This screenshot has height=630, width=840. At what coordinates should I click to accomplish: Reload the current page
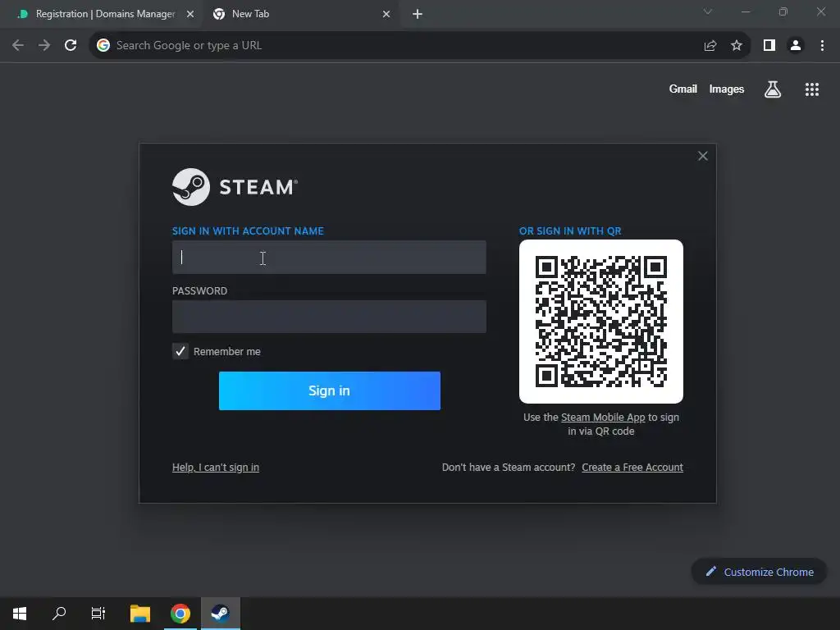pyautogui.click(x=71, y=46)
